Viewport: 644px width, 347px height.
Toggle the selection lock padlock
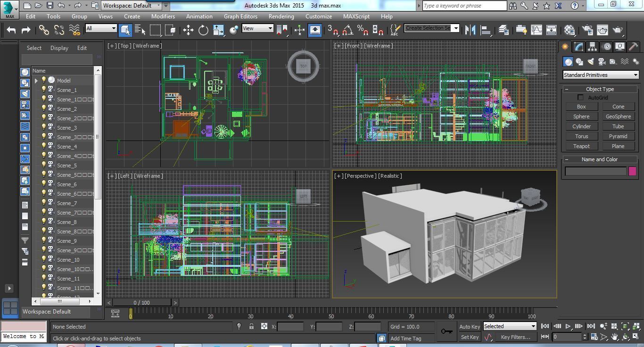(x=251, y=326)
